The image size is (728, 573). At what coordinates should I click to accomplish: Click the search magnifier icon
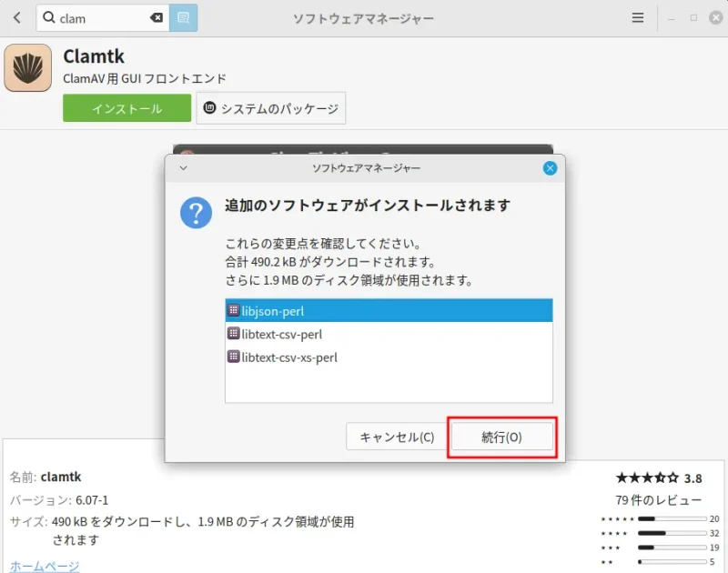49,17
